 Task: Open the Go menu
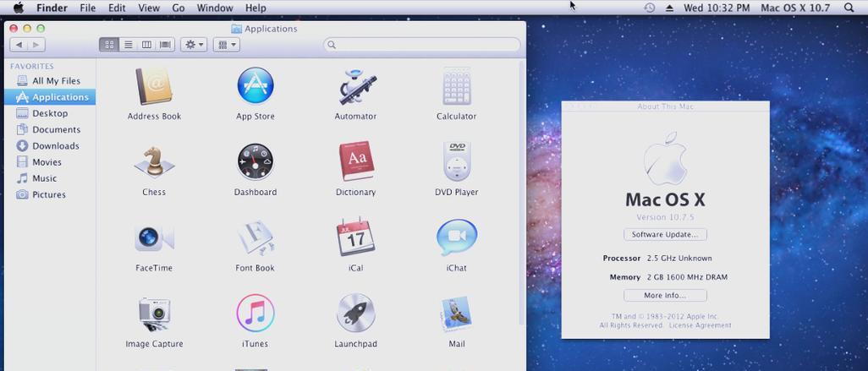179,8
